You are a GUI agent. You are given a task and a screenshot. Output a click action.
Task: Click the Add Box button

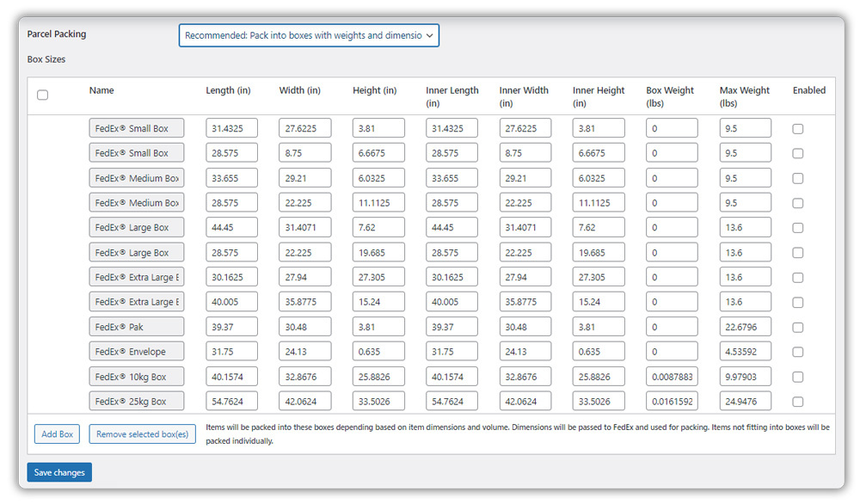(58, 434)
